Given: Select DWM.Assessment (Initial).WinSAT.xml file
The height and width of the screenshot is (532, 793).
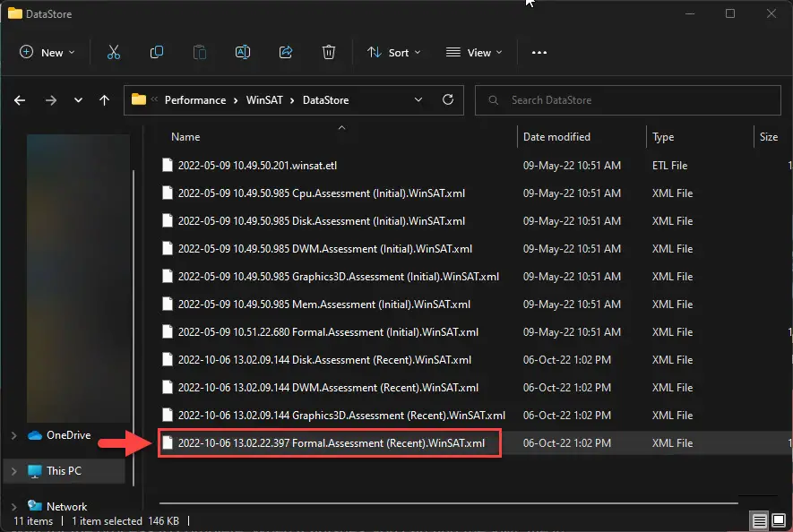Looking at the screenshot, I should coord(324,249).
